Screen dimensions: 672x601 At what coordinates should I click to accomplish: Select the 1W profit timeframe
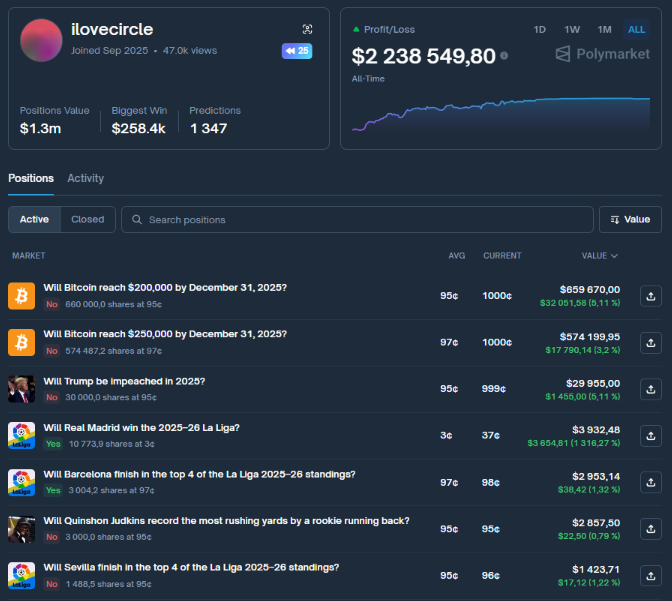pyautogui.click(x=572, y=30)
